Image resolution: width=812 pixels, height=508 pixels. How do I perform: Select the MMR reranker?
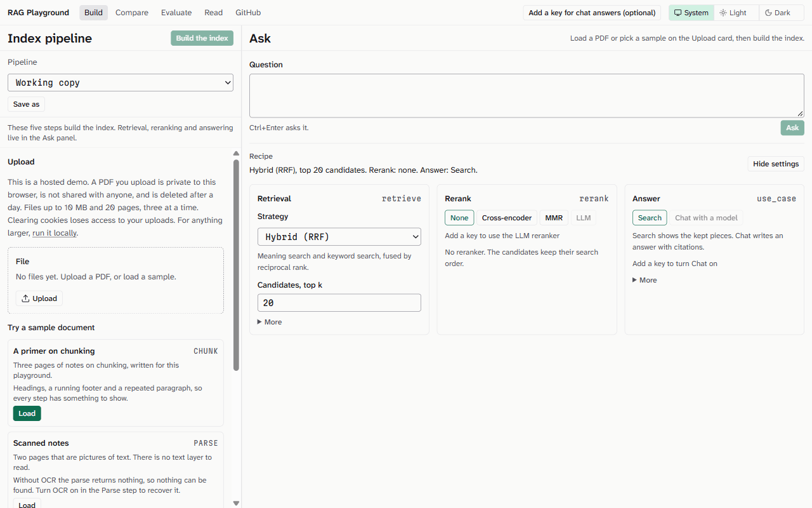click(x=554, y=218)
